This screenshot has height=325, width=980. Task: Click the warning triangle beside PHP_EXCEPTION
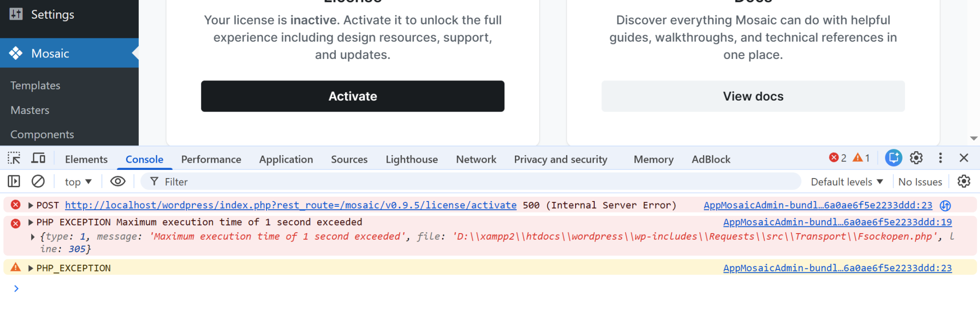coord(16,267)
